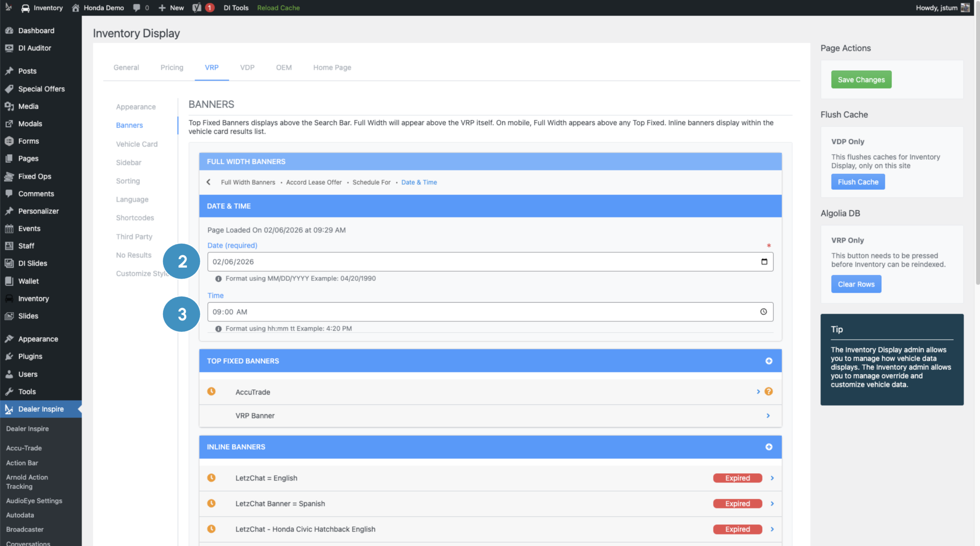Image resolution: width=980 pixels, height=546 pixels.
Task: Click Full Width Banners breadcrumb
Action: pyautogui.click(x=248, y=182)
